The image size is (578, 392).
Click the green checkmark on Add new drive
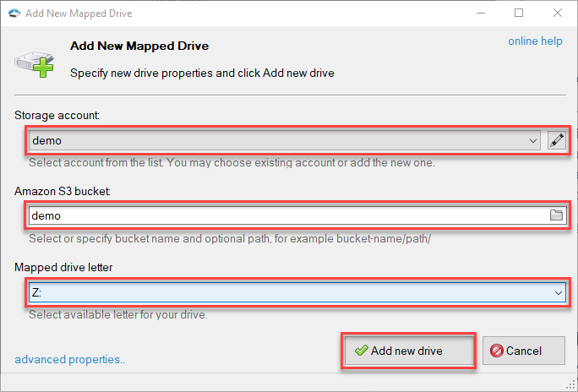pos(361,351)
